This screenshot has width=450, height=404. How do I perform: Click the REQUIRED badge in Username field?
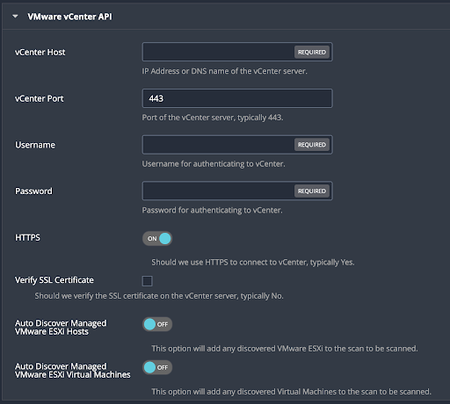pyautogui.click(x=312, y=145)
